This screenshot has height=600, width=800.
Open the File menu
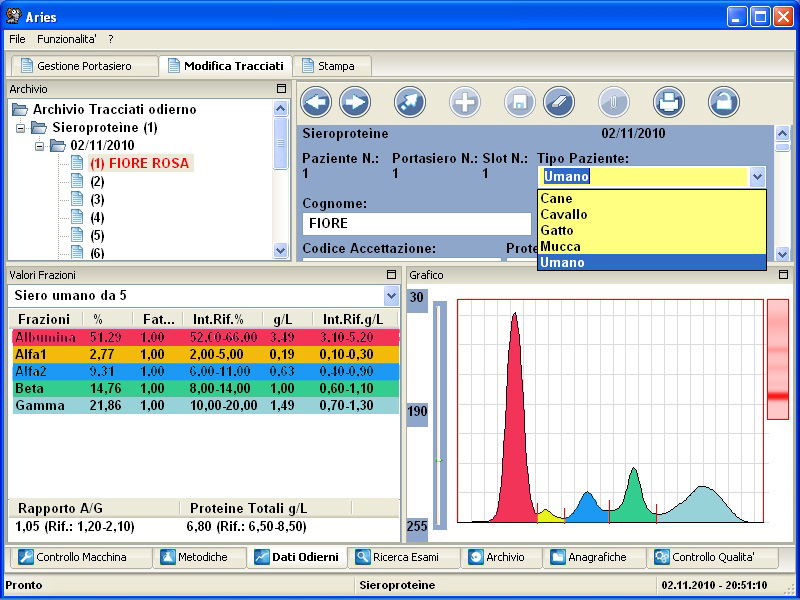click(x=17, y=39)
